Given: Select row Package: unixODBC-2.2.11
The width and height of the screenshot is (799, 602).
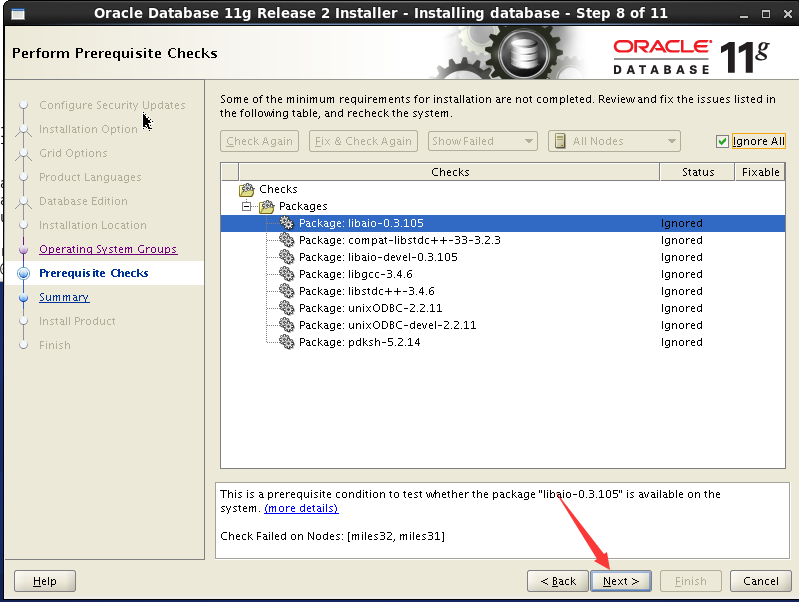Looking at the screenshot, I should (x=503, y=308).
